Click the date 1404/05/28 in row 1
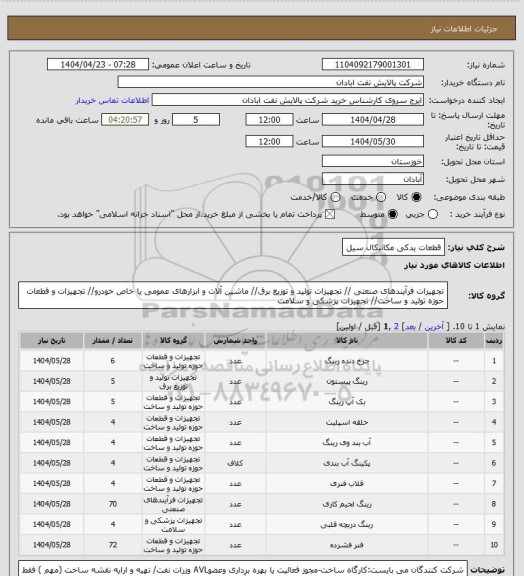The width and height of the screenshot is (524, 576). point(51,361)
